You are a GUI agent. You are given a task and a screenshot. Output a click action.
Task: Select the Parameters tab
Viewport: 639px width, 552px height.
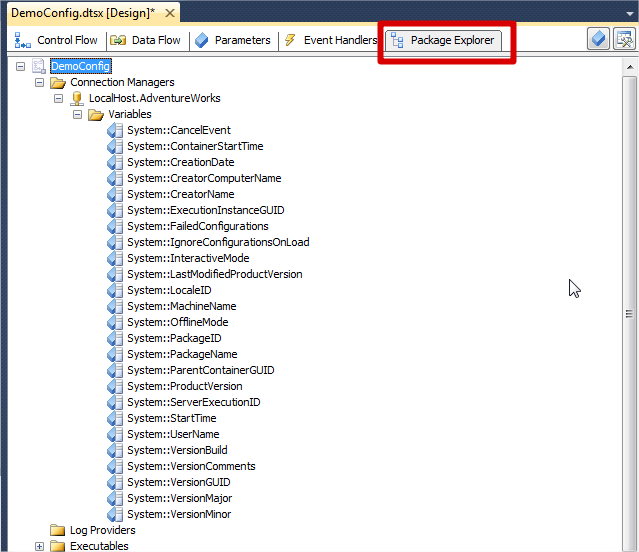[x=233, y=40]
